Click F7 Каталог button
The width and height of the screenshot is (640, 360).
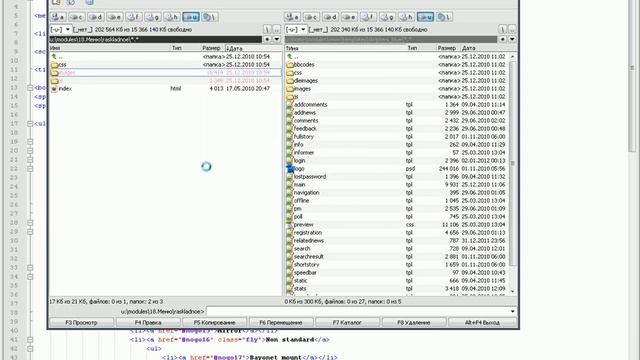[347, 322]
